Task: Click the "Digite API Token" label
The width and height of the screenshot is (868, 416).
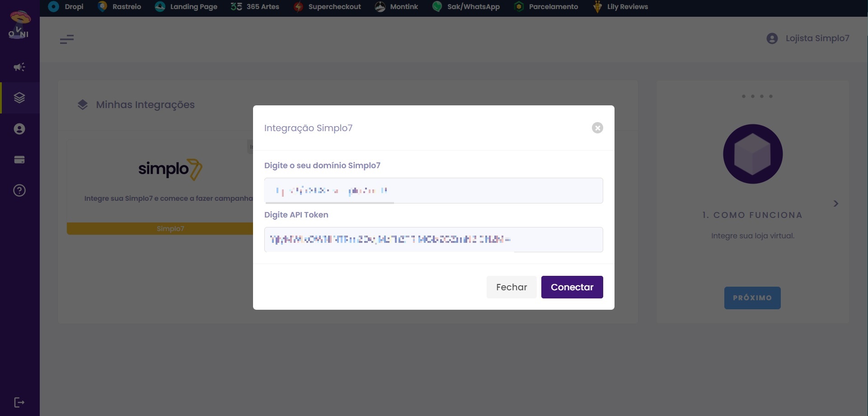Action: 296,215
